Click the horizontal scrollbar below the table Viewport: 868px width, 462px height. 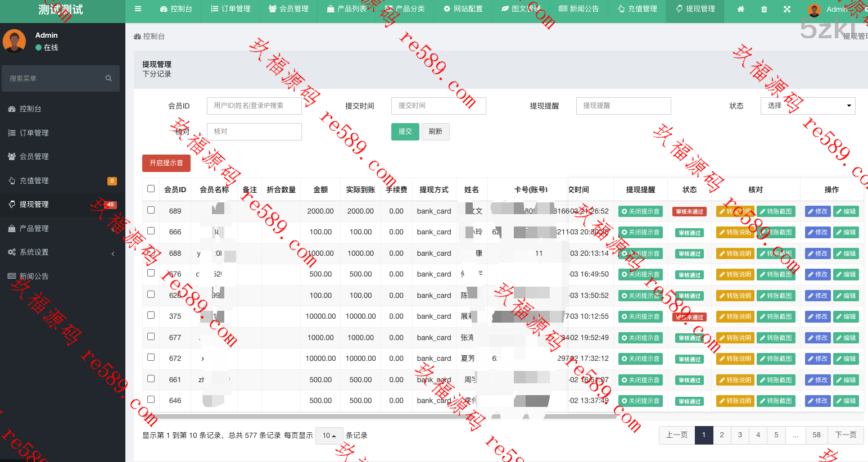[x=382, y=416]
